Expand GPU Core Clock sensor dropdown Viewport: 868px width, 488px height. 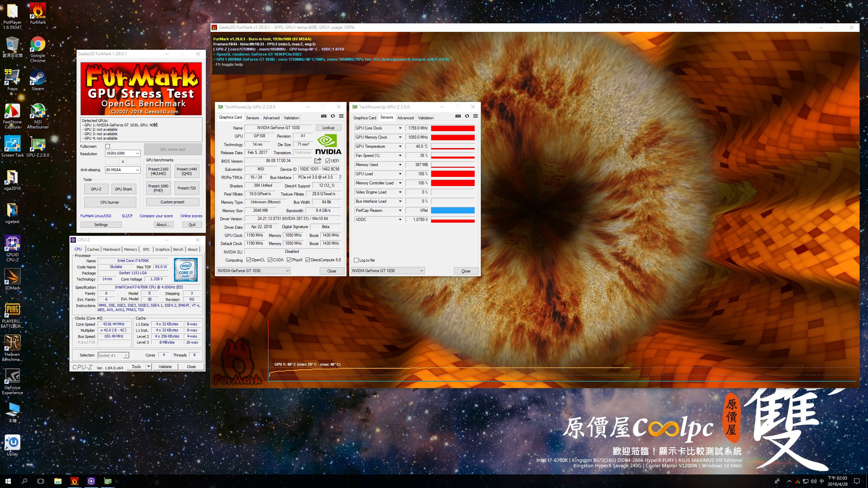click(x=400, y=128)
